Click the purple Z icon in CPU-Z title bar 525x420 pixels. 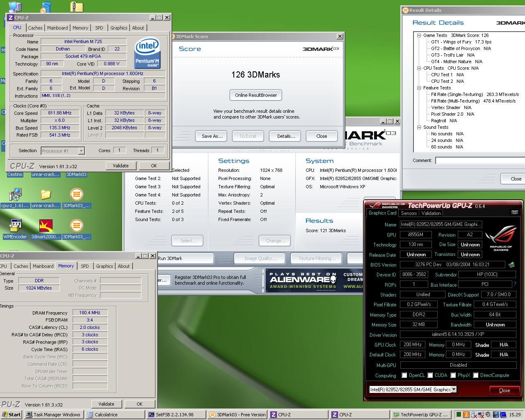pos(11,18)
